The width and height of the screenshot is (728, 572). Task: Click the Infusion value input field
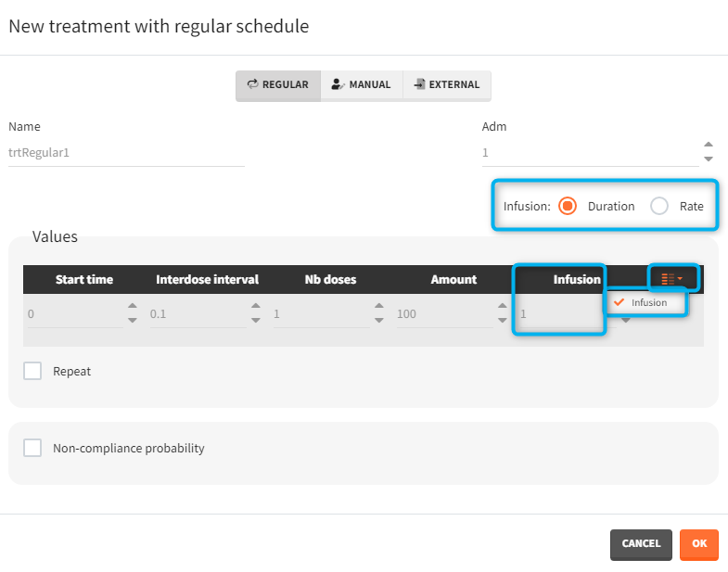click(558, 314)
